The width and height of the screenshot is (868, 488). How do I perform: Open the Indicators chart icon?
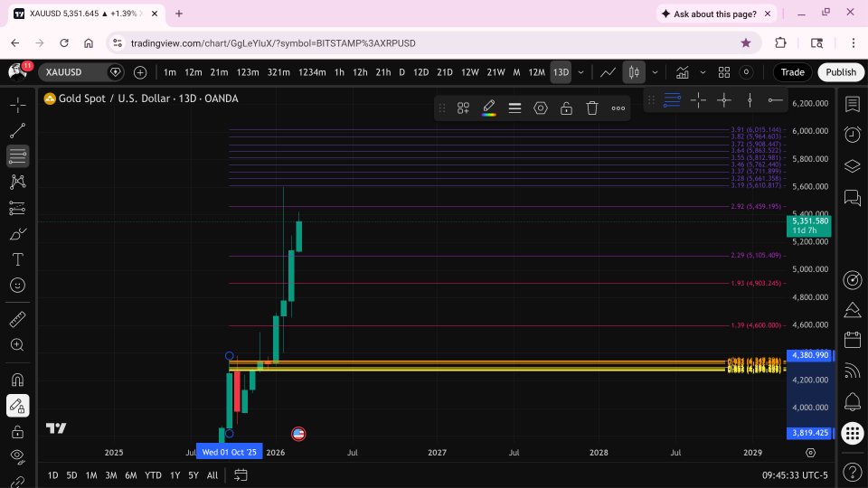click(682, 72)
